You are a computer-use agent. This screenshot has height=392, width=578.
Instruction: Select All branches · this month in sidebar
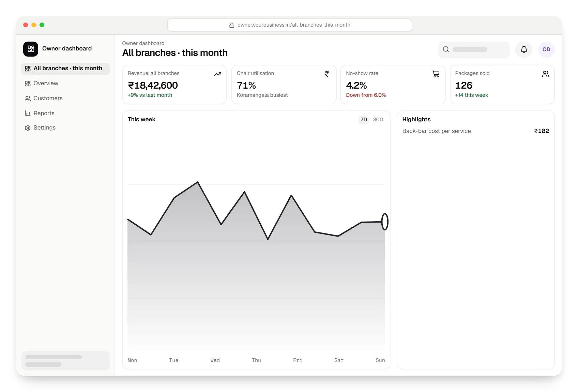tap(65, 69)
